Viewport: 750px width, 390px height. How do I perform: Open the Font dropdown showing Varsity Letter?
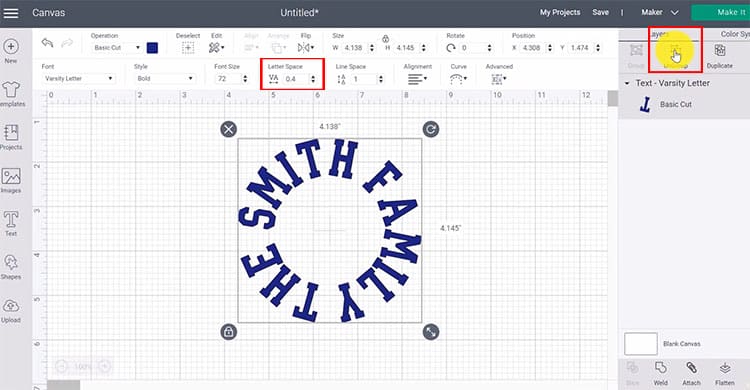(x=77, y=78)
